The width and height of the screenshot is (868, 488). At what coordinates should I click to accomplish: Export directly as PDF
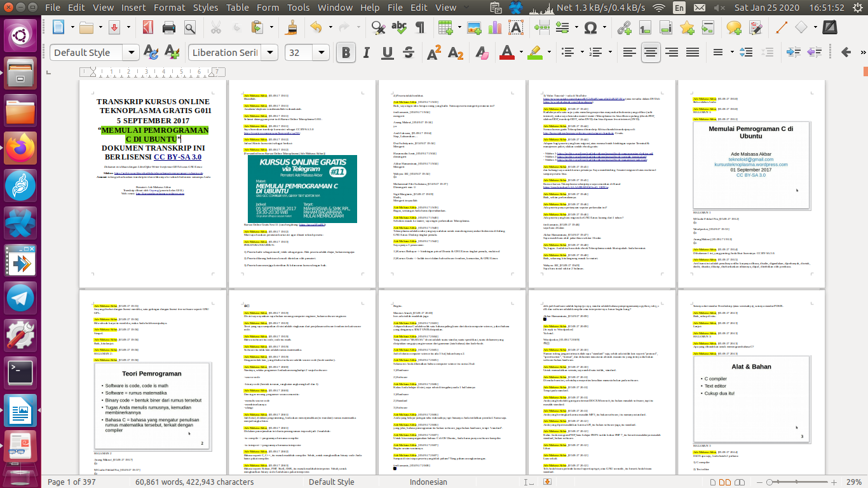(147, 28)
